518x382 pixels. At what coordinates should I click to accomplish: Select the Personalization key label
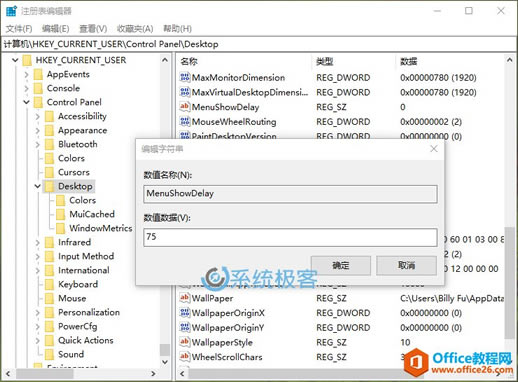(89, 312)
